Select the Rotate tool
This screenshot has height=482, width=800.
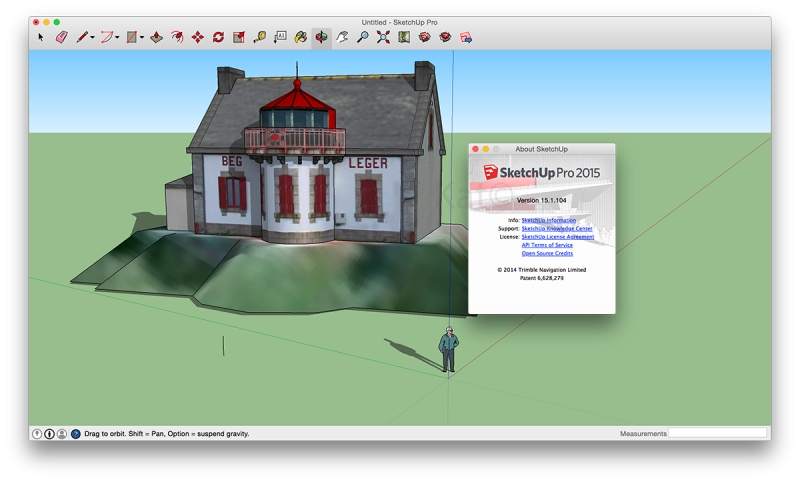click(218, 37)
